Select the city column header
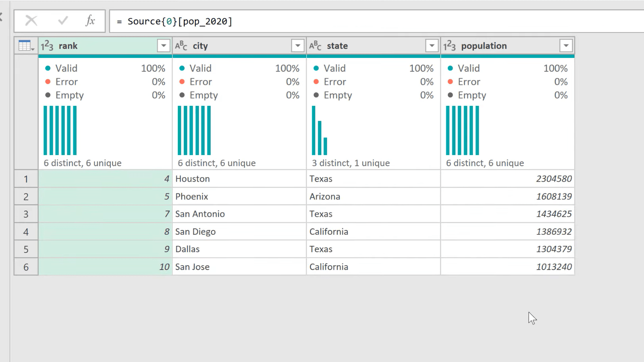 pyautogui.click(x=239, y=46)
